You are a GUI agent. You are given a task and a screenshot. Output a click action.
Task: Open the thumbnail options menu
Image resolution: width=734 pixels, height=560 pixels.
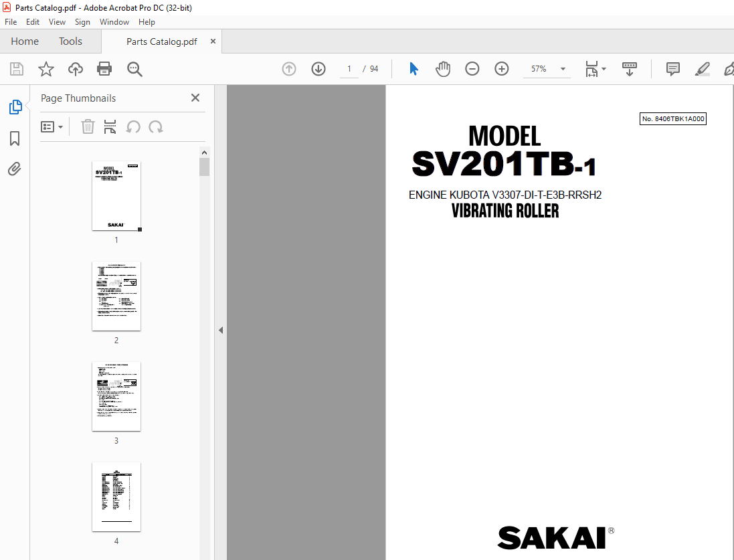(x=52, y=126)
